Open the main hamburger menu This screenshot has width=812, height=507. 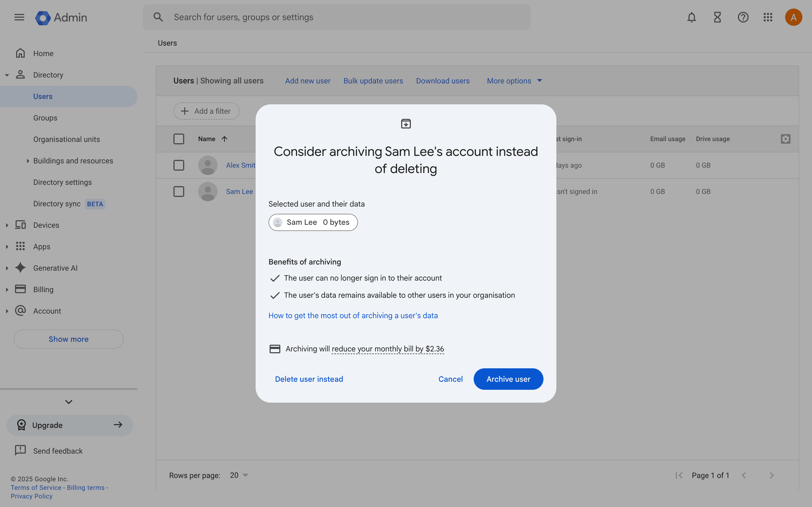click(x=19, y=17)
